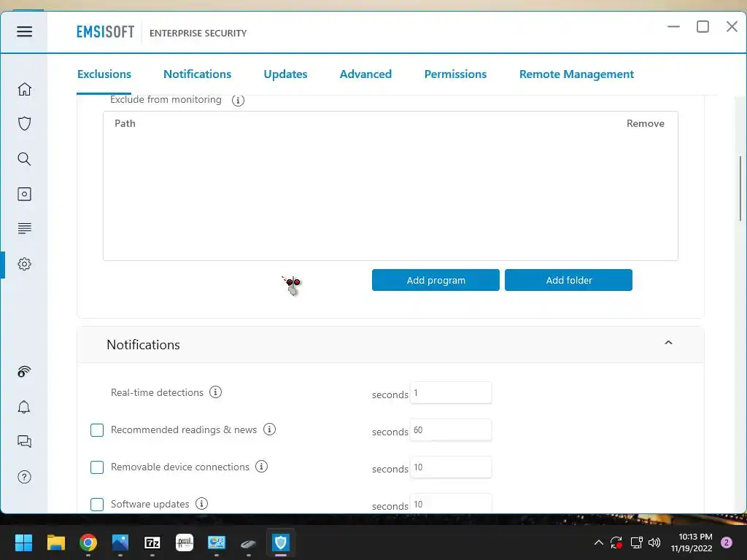The image size is (747, 560).
Task: Switch to the Updates tab
Action: 285,74
